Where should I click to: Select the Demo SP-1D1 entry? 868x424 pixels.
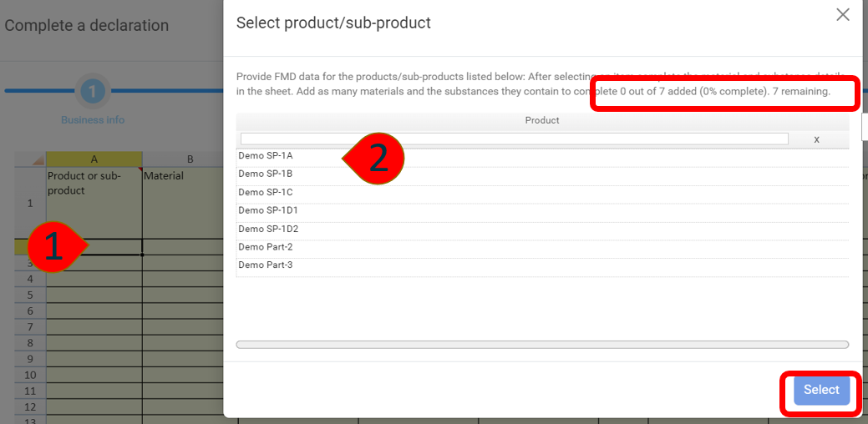coord(268,210)
